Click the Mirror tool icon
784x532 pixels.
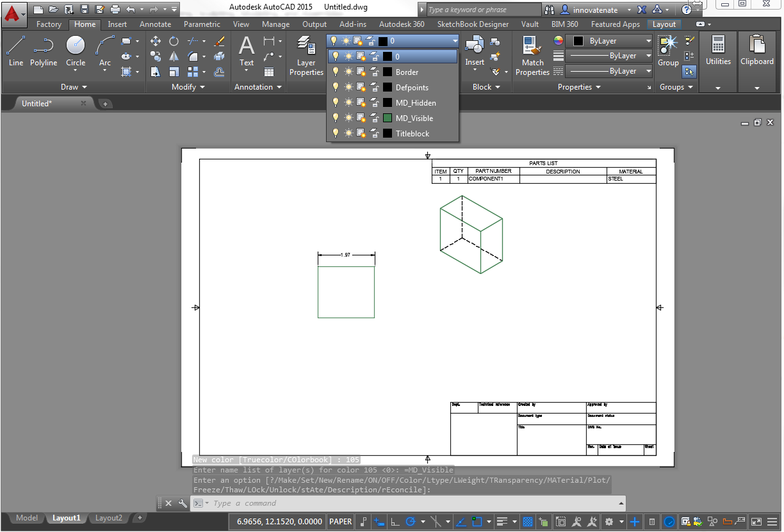[x=174, y=56]
